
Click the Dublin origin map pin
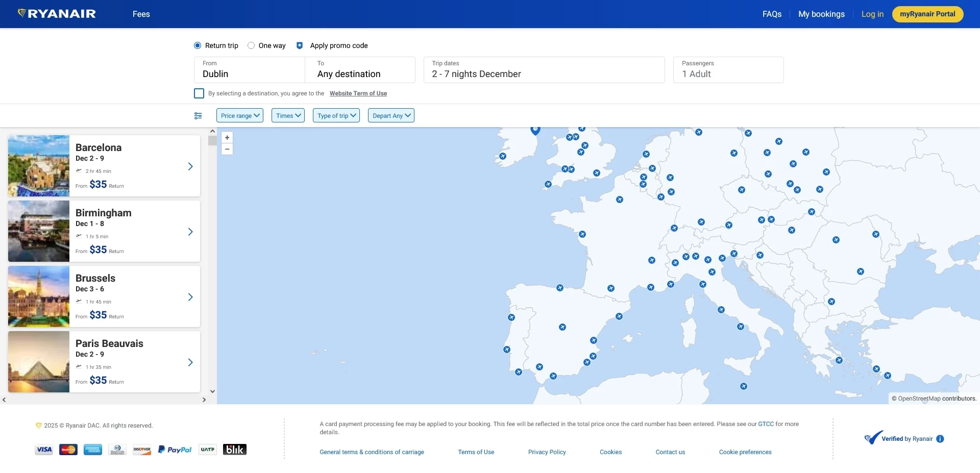pyautogui.click(x=535, y=130)
